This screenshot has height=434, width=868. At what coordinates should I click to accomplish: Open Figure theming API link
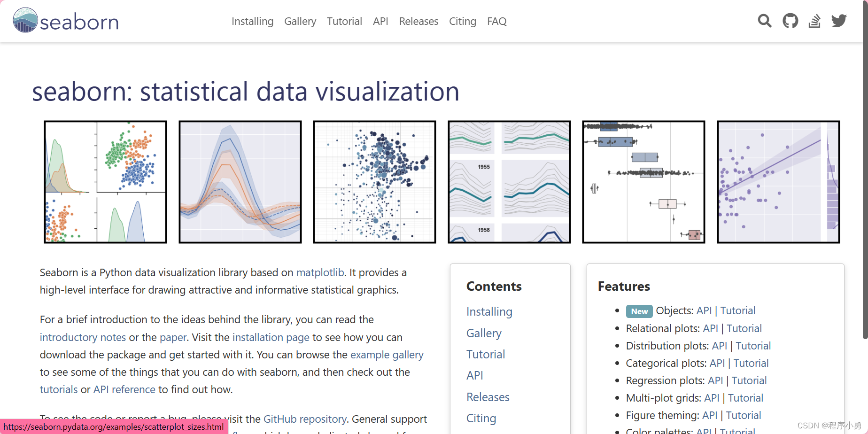point(710,415)
